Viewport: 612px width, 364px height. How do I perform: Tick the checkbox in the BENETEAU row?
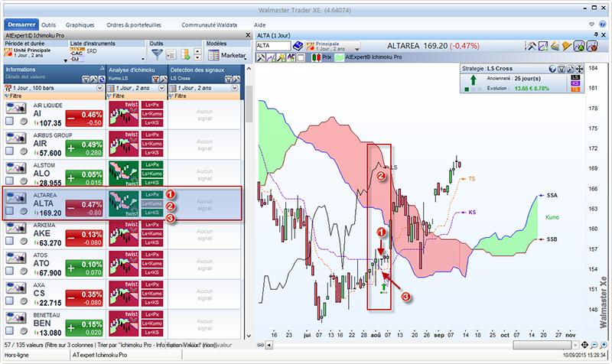click(x=9, y=330)
